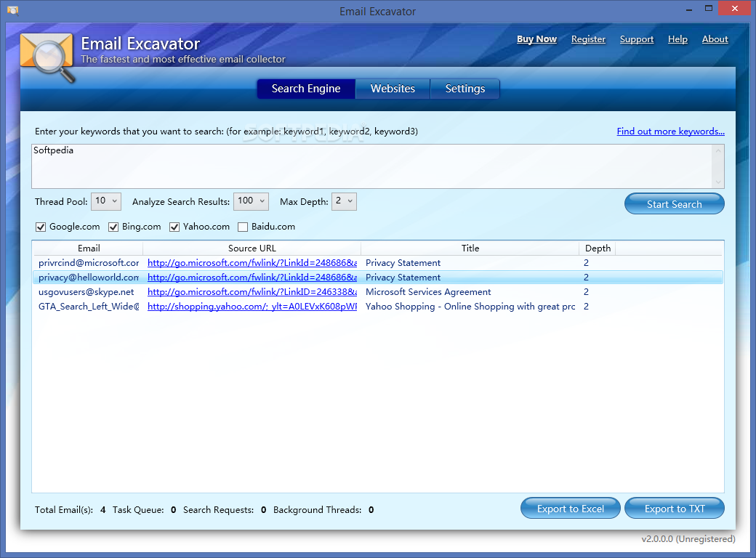Click Export to Excel button
This screenshot has width=756, height=558.
(x=571, y=509)
